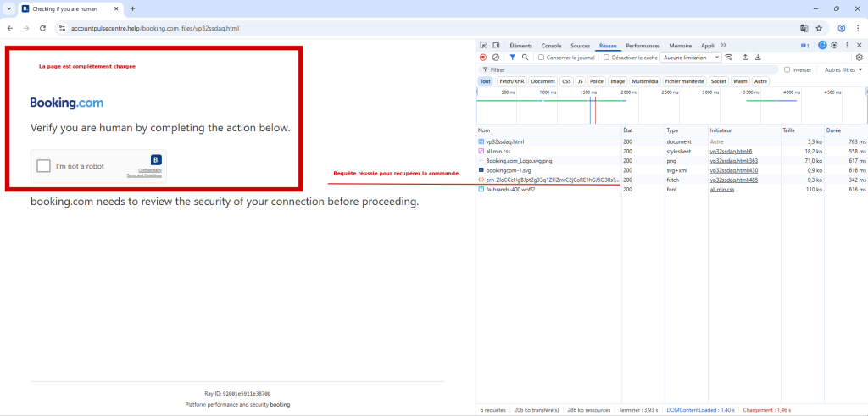The height and width of the screenshot is (416, 868).
Task: Click the network search magnifier icon
Action: point(526,58)
